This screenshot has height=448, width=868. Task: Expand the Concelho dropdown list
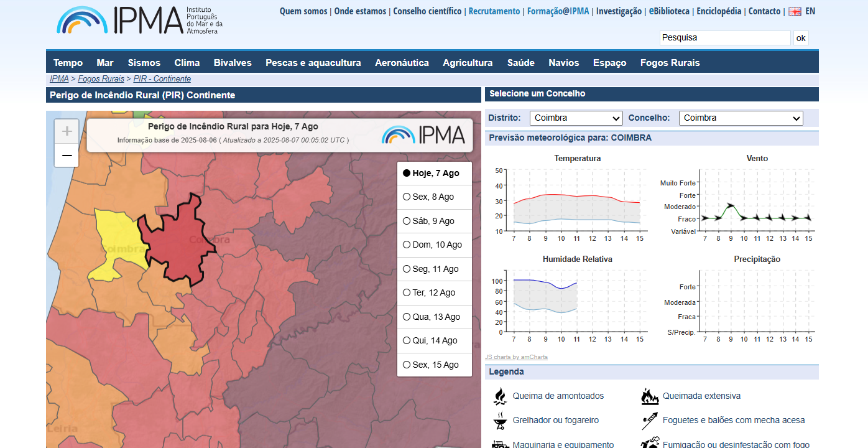click(x=741, y=118)
